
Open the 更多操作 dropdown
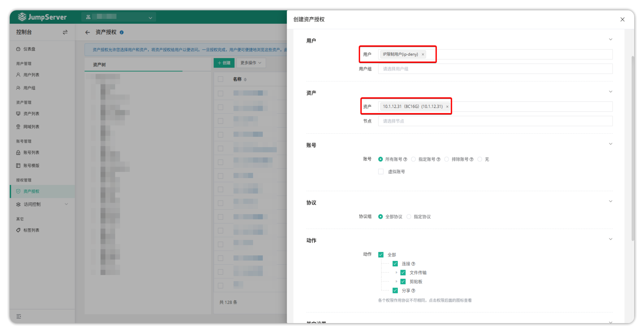point(251,63)
